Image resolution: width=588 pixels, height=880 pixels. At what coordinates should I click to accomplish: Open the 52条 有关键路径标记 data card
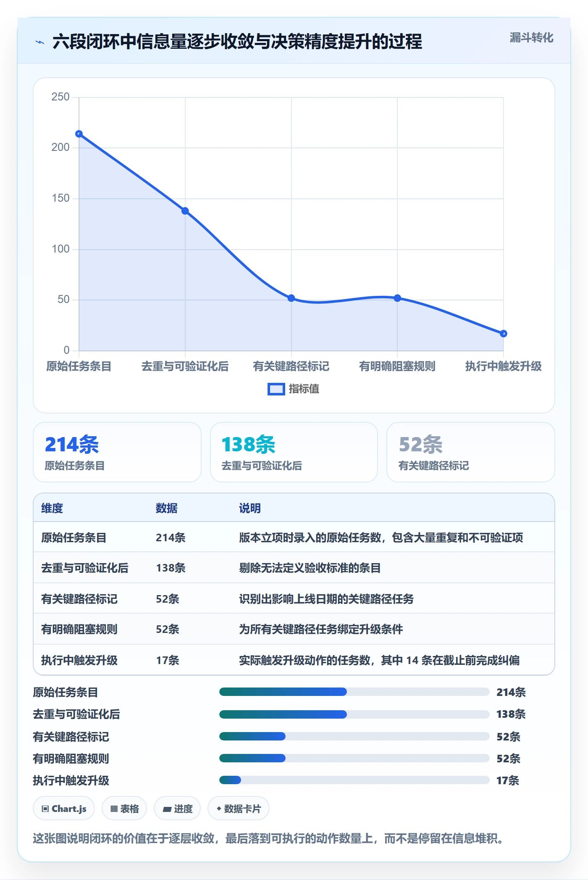471,452
